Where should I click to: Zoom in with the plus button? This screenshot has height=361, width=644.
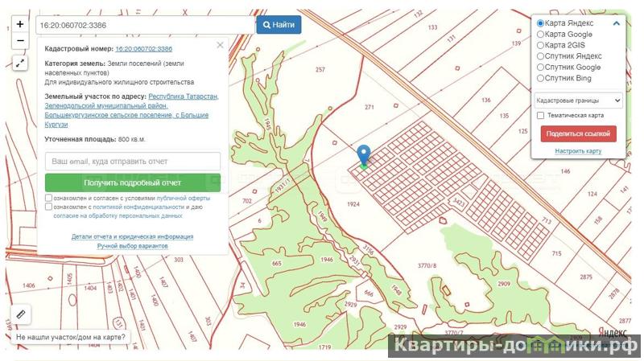tap(19, 24)
